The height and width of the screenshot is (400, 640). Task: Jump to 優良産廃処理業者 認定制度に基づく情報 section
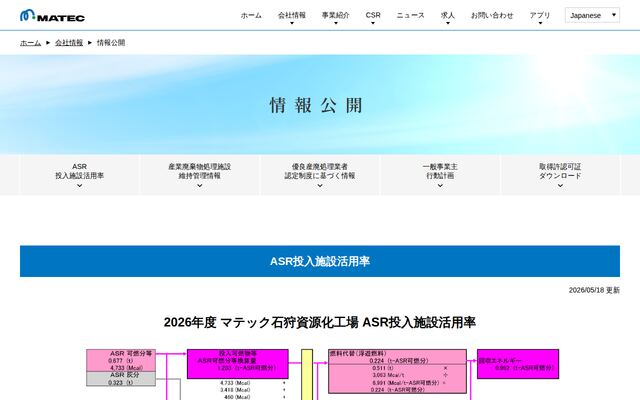(x=320, y=175)
